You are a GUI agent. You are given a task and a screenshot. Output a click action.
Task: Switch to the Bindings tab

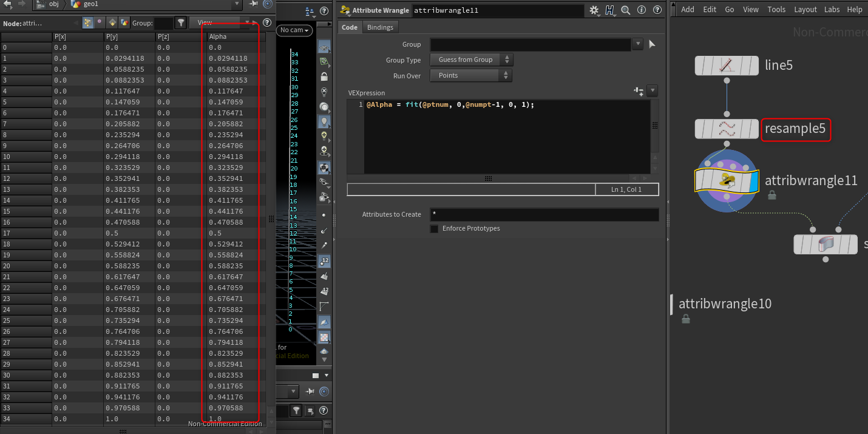click(380, 27)
